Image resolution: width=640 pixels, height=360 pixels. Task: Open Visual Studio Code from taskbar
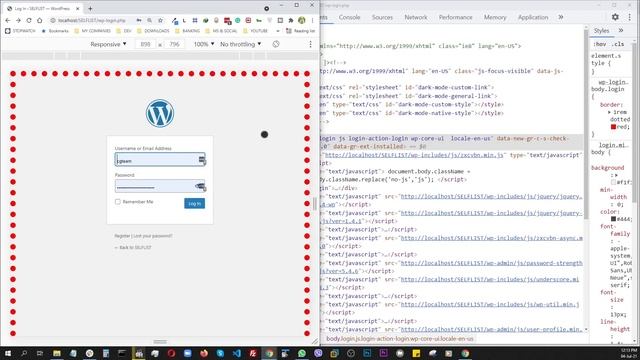pos(236,353)
